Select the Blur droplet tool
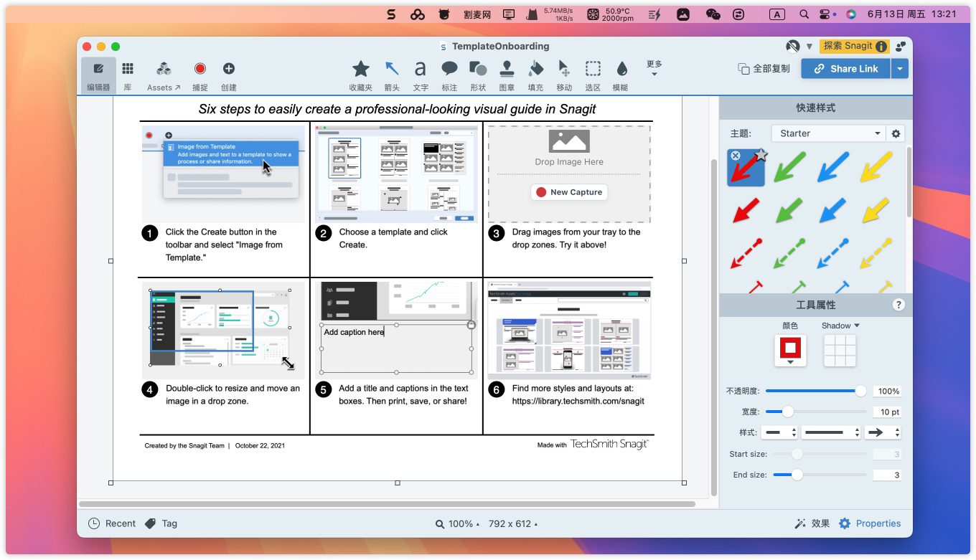Viewport: 976px width, 560px height. tap(621, 75)
